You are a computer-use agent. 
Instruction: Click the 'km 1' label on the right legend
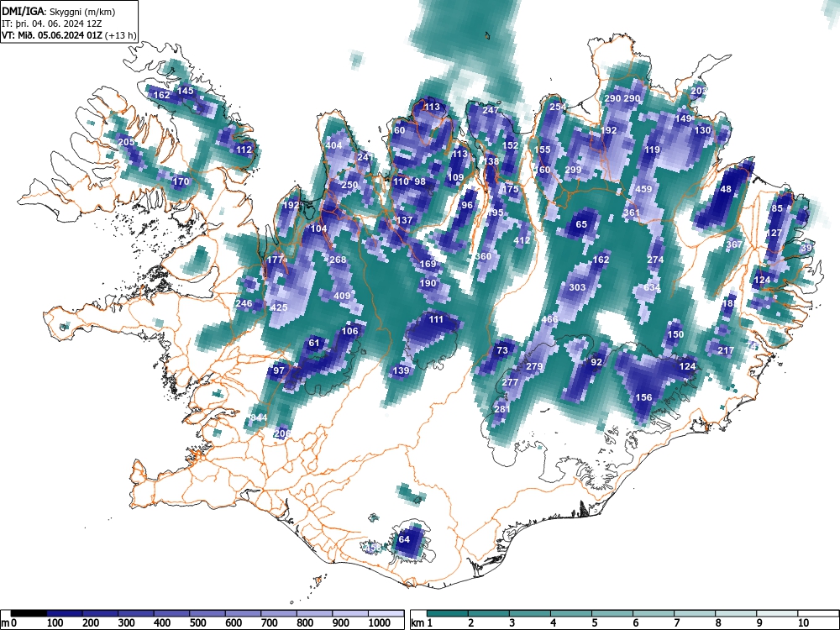click(422, 623)
